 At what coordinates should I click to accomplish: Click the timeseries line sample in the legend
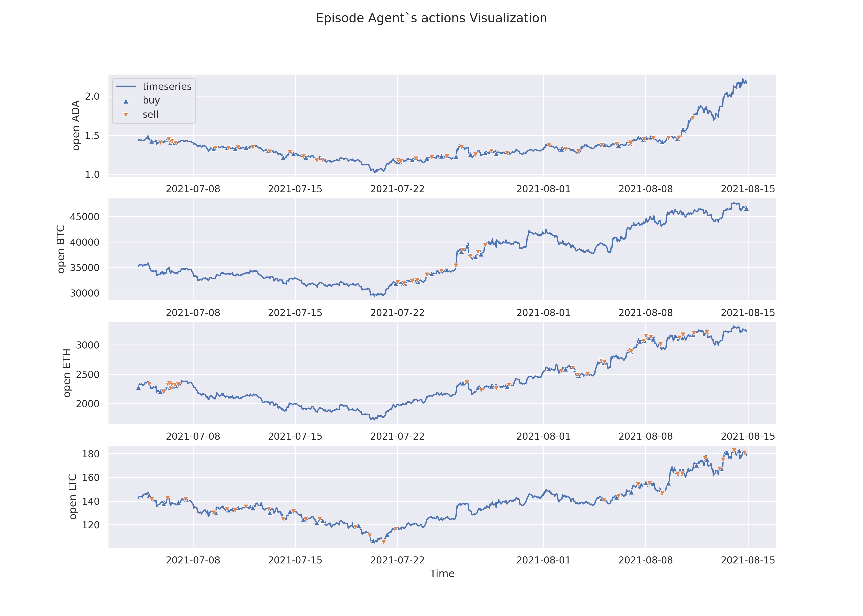pos(126,86)
